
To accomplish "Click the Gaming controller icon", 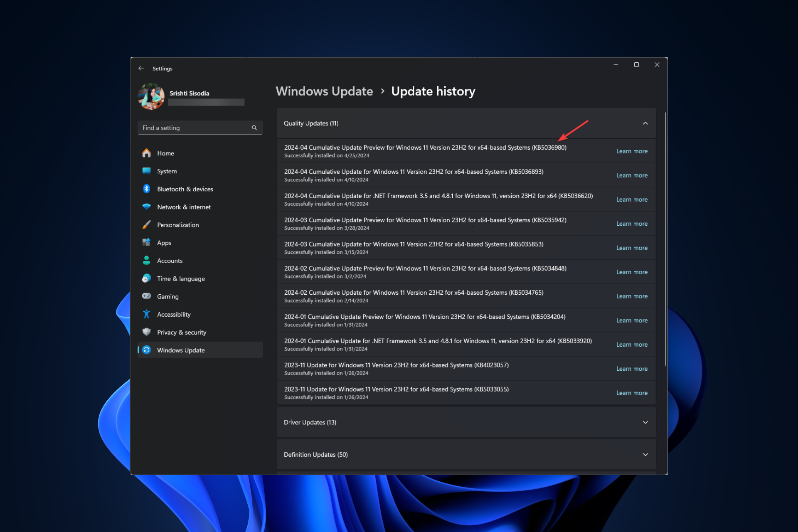I will coord(146,296).
